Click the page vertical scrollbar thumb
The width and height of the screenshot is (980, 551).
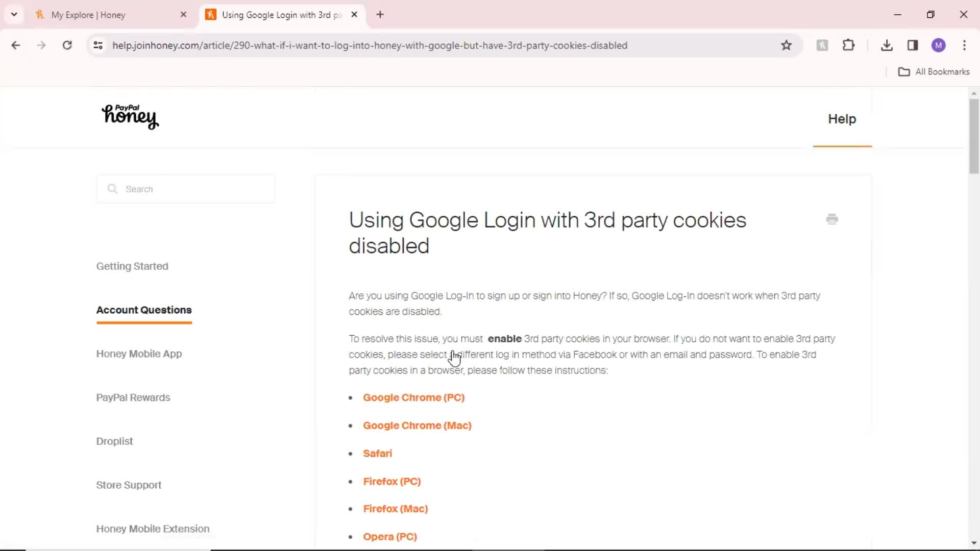tap(974, 136)
